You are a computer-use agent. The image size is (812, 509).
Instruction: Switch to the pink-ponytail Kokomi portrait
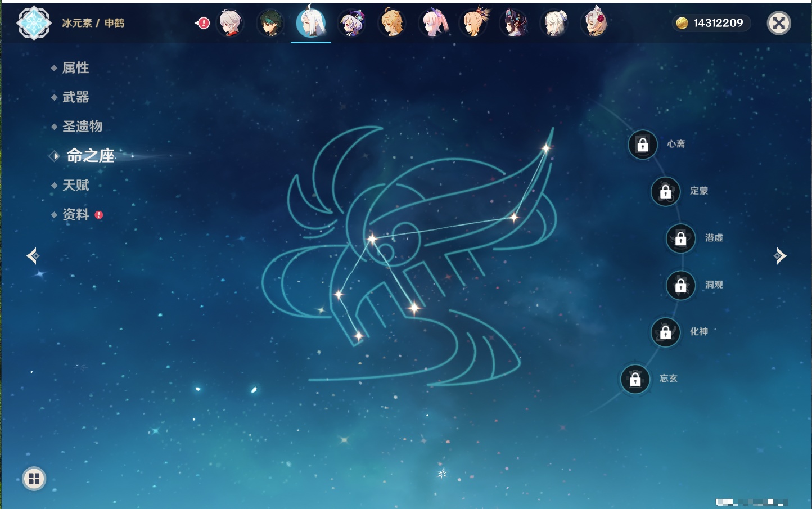click(433, 23)
